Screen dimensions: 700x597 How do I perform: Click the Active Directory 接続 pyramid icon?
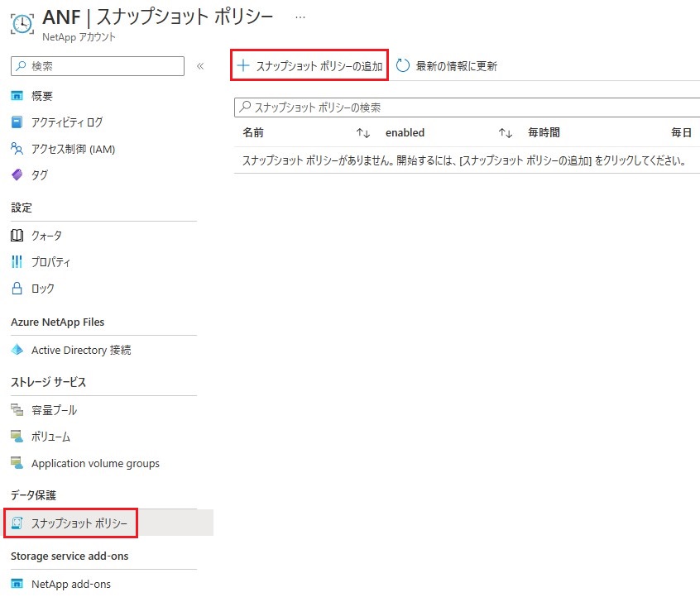point(17,350)
